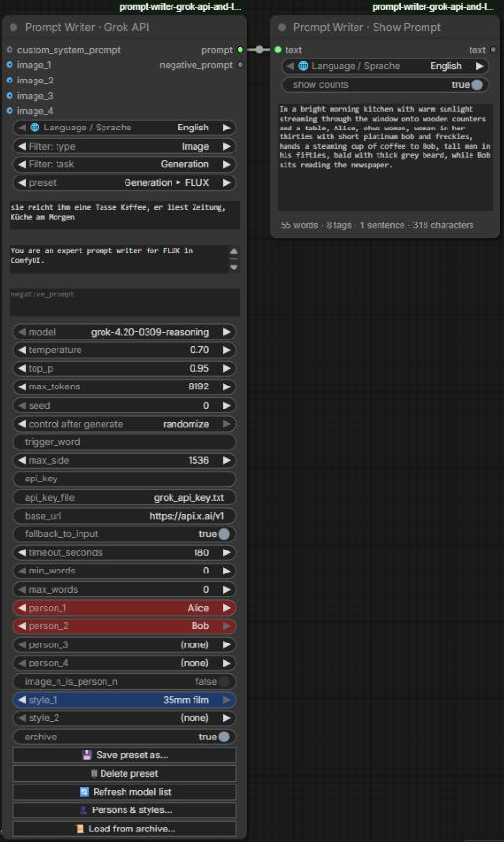Click the Grok API node collapse dot

coord(13,27)
